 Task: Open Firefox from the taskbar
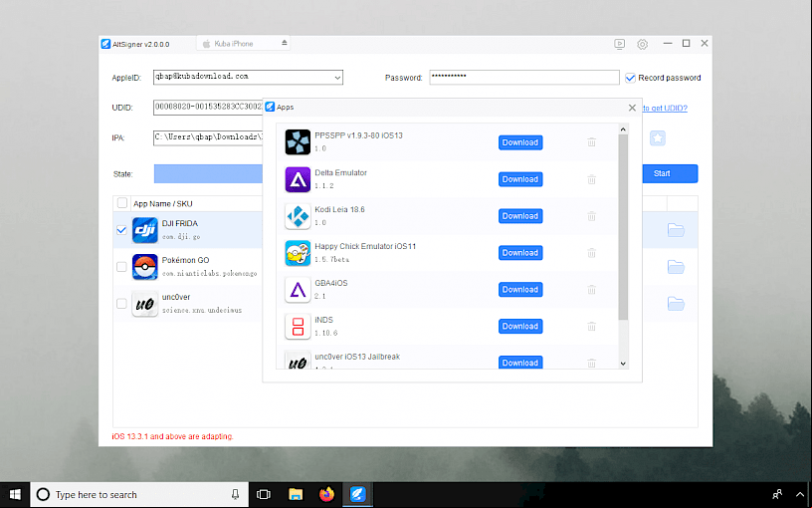coord(326,494)
